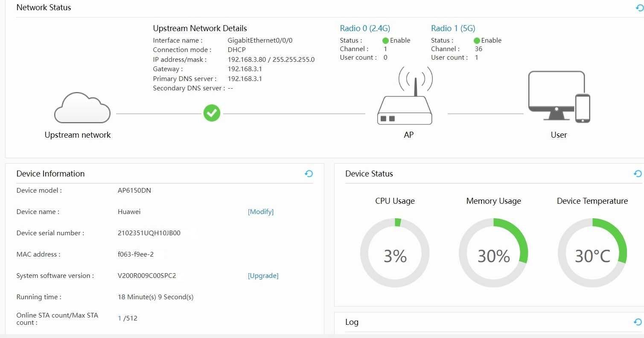Click the CPU Usage 3% gauge
The height and width of the screenshot is (338, 644).
tap(395, 253)
